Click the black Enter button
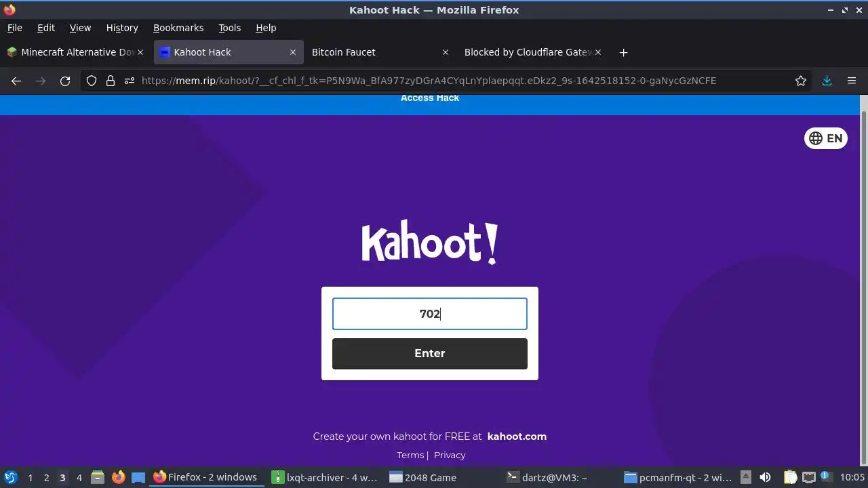The width and height of the screenshot is (868, 488). 430,353
